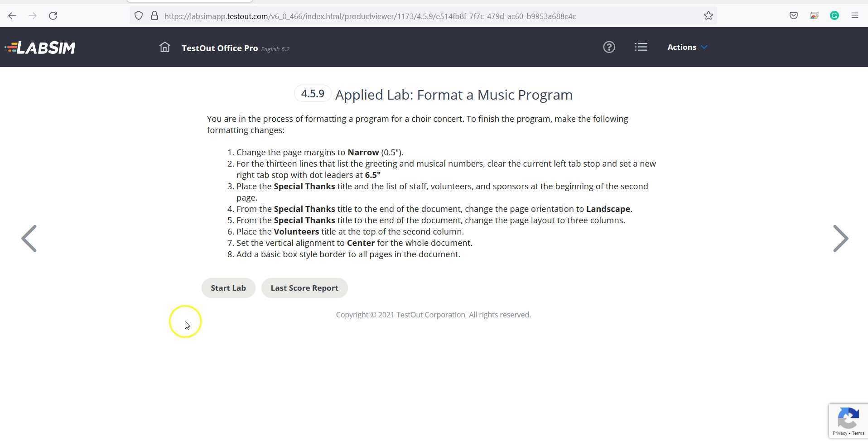Click the site security lock icon

[154, 15]
